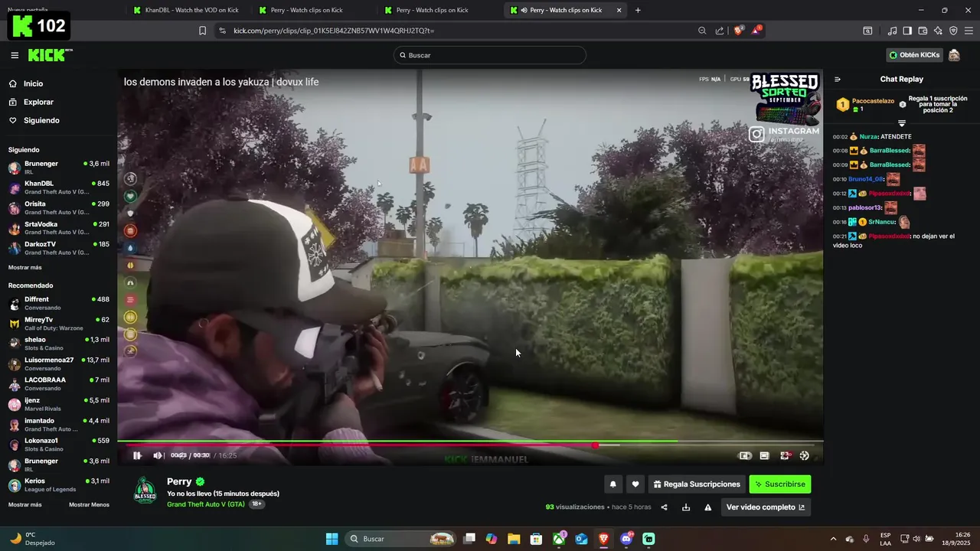Image resolution: width=980 pixels, height=551 pixels.
Task: Open the shelao recommended channel
Action: tap(59, 344)
